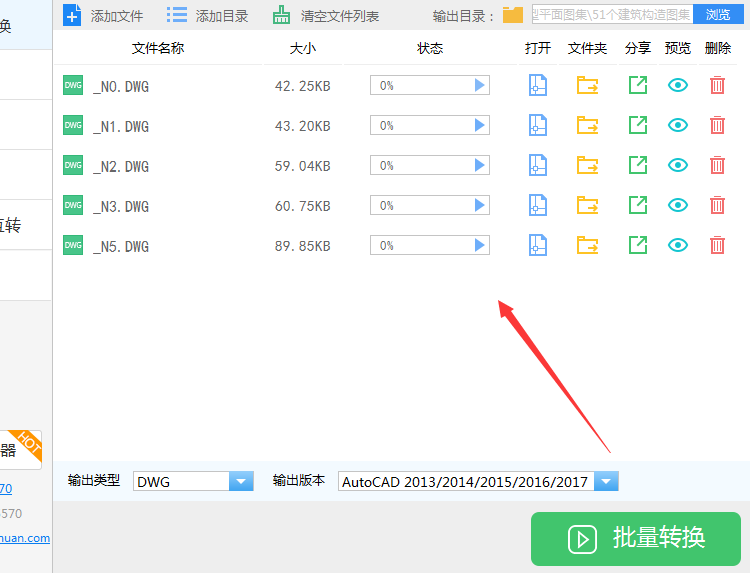Image resolution: width=750 pixels, height=573 pixels.
Task: Click 添加目录 to add a directory
Action: click(207, 15)
